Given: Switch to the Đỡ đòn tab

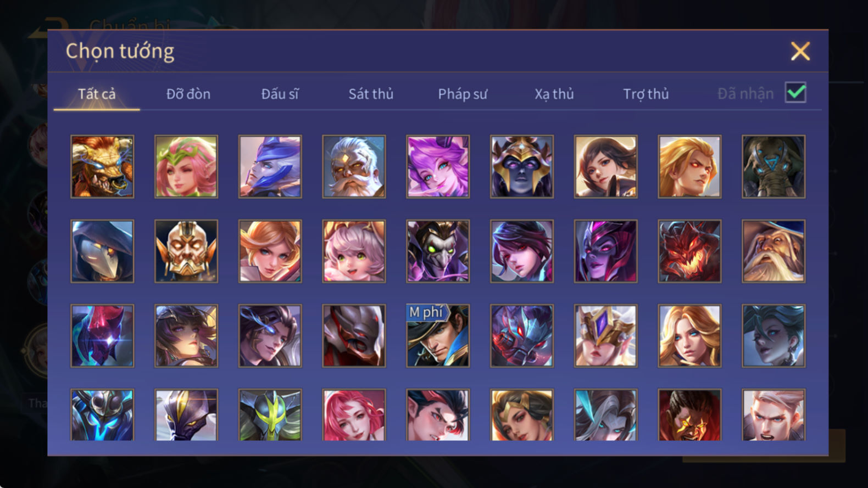Looking at the screenshot, I should click(188, 94).
